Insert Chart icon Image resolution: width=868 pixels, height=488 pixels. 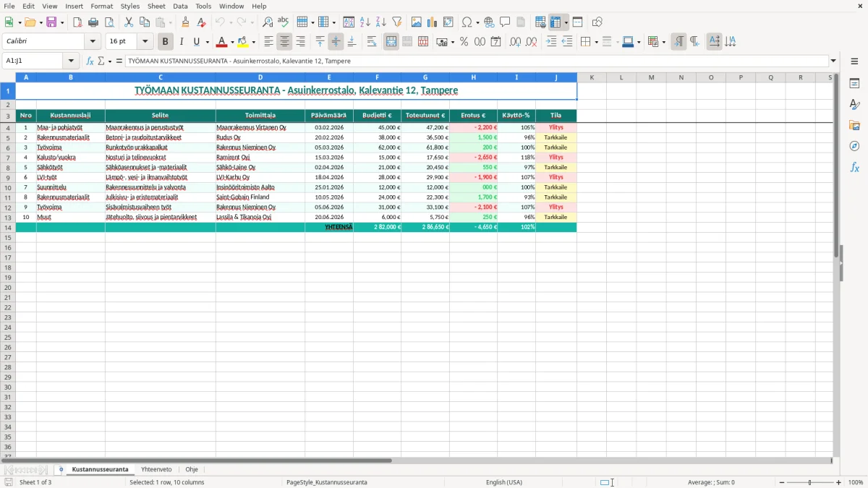(433, 22)
